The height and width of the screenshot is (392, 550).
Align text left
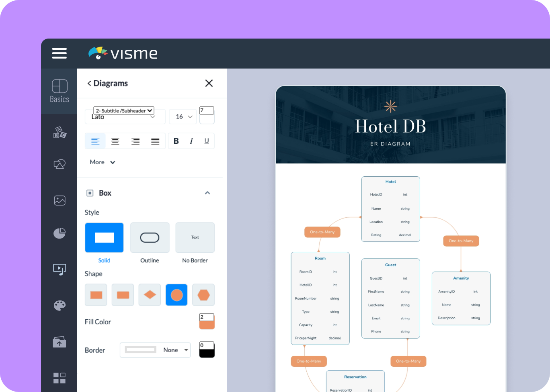(95, 141)
